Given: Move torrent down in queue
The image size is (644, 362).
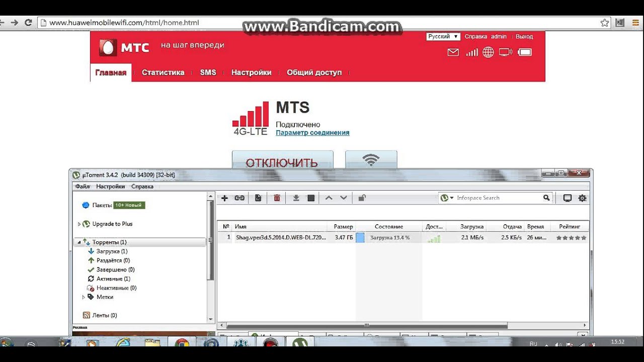Looking at the screenshot, I should click(344, 198).
